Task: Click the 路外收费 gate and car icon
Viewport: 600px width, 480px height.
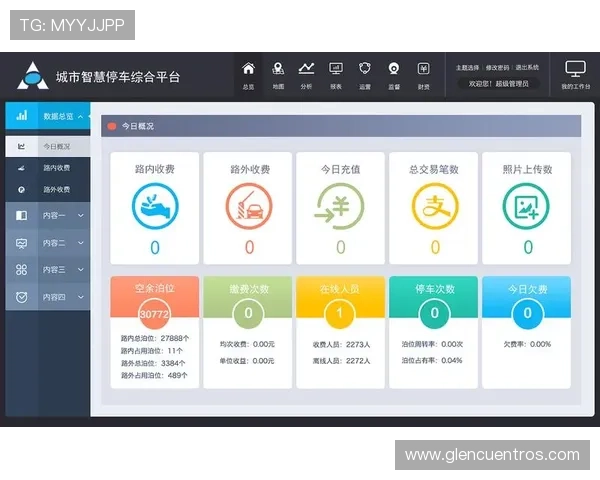Action: click(x=249, y=206)
